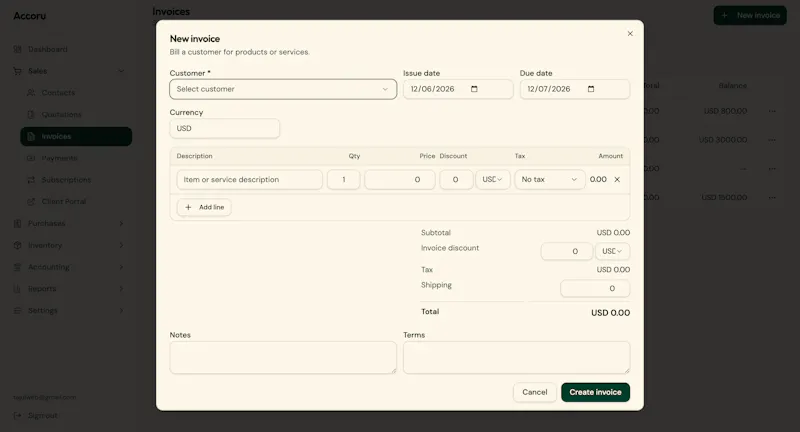Click the Quotations document icon
This screenshot has width=800, height=432.
[x=31, y=115]
